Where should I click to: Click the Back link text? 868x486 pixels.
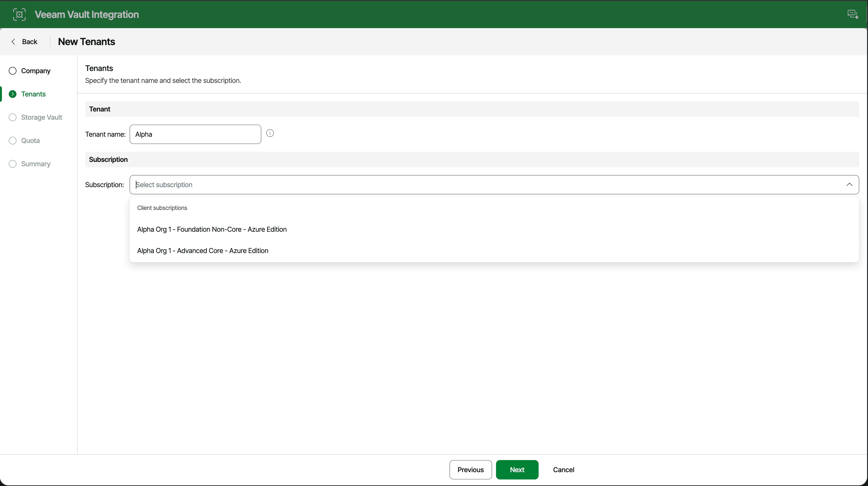30,41
